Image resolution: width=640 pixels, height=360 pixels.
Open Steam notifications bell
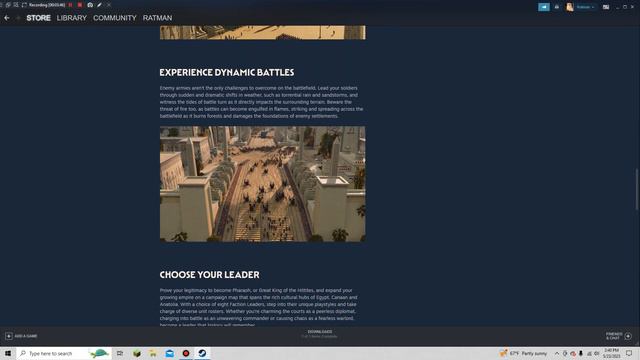click(x=557, y=7)
